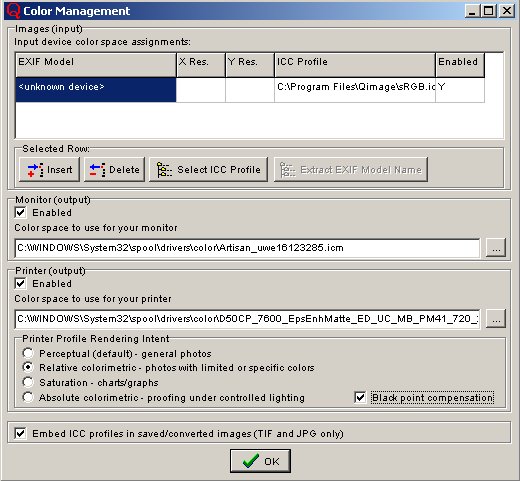Image resolution: width=520 pixels, height=481 pixels.
Task: Choose Saturation charts/graphs rendering intent
Action: click(x=28, y=382)
